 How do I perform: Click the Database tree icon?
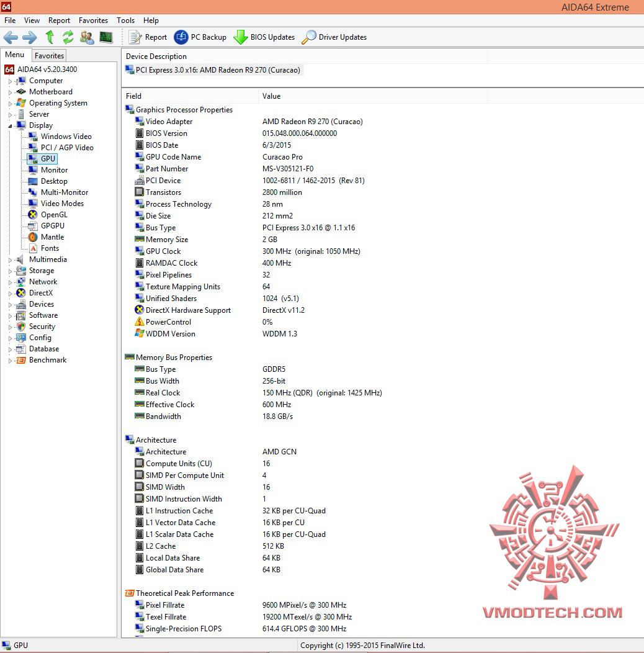(x=21, y=349)
